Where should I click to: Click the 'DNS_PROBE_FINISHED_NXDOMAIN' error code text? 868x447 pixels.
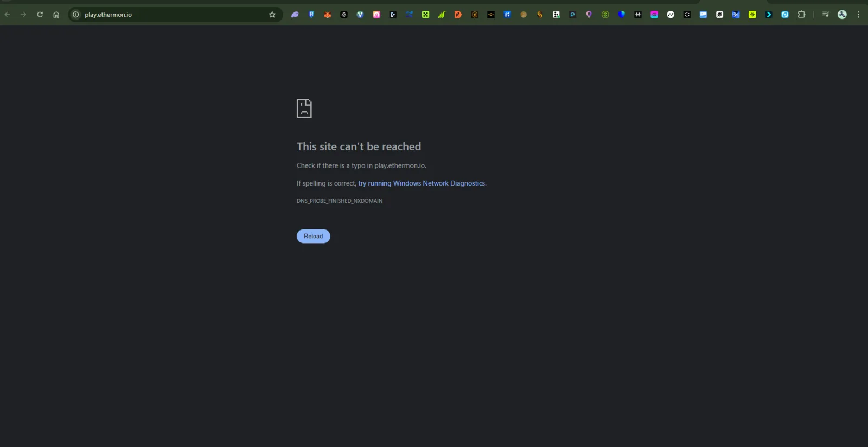coord(340,201)
